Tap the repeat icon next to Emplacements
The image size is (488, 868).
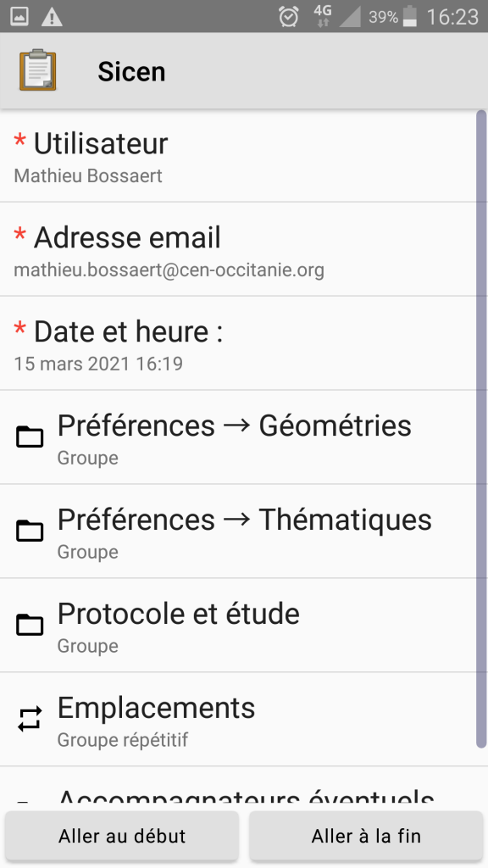tap(30, 719)
